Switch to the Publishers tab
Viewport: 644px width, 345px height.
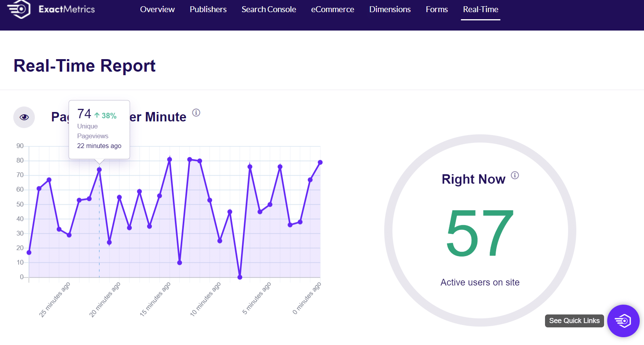pos(208,9)
